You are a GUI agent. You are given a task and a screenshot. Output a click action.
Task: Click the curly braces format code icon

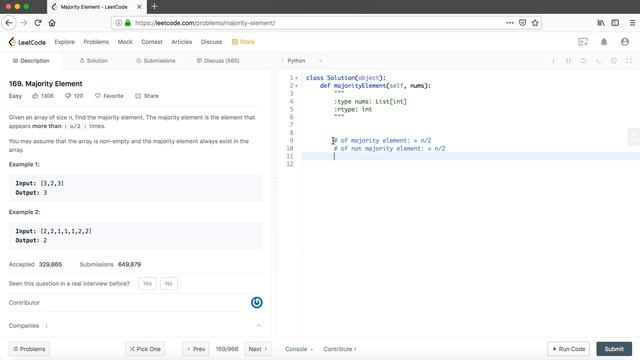pos(568,61)
